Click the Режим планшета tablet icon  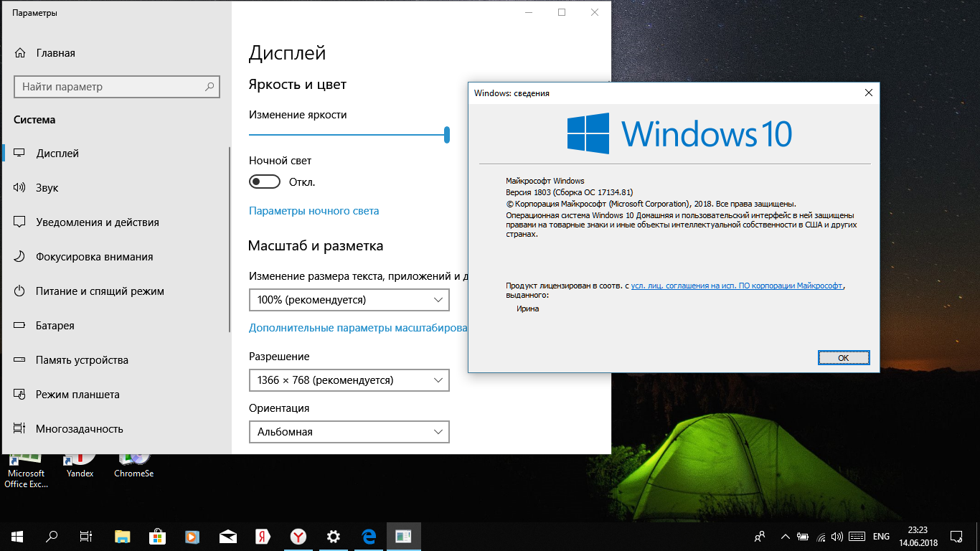pos(20,395)
